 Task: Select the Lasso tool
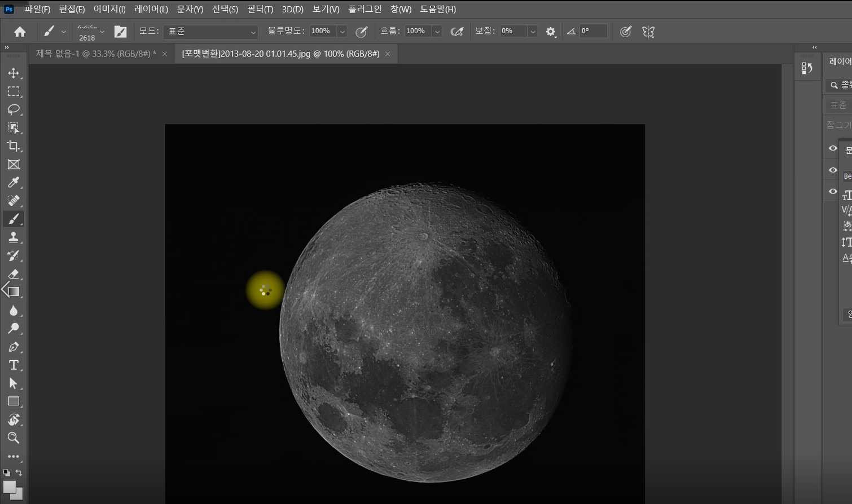14,109
